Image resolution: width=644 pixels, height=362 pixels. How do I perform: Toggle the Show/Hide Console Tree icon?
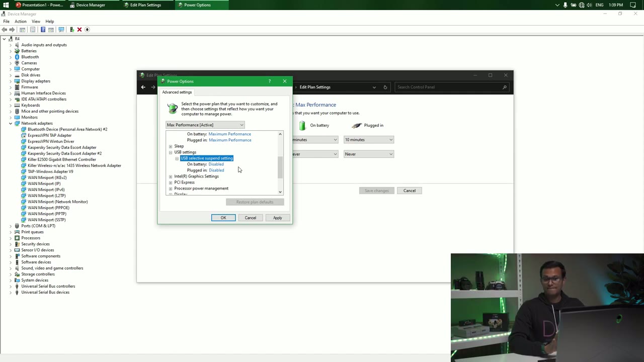click(22, 30)
